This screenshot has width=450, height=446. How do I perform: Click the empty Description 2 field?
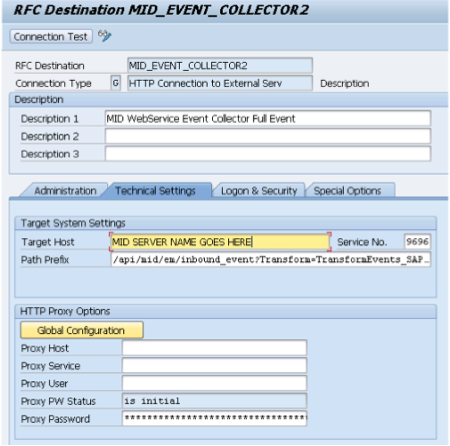click(268, 136)
